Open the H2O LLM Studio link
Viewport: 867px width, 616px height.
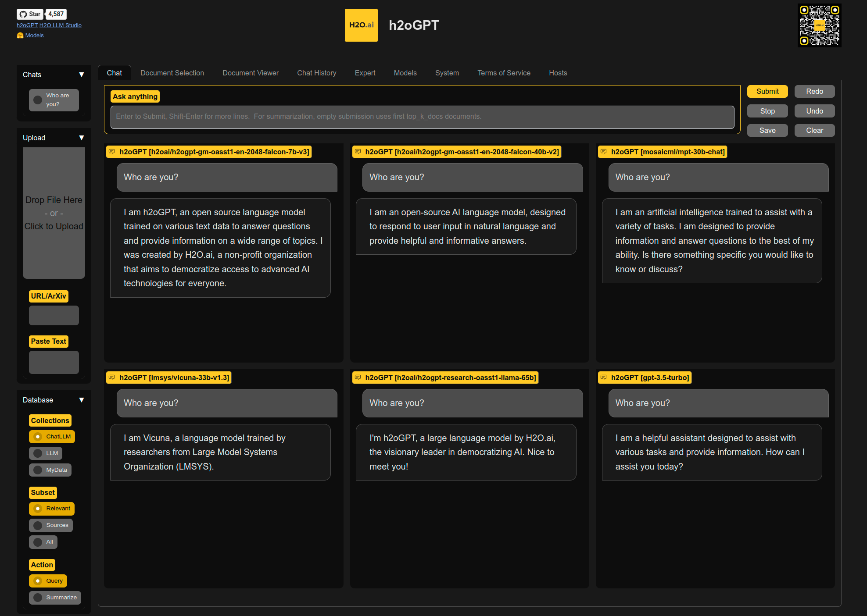60,25
